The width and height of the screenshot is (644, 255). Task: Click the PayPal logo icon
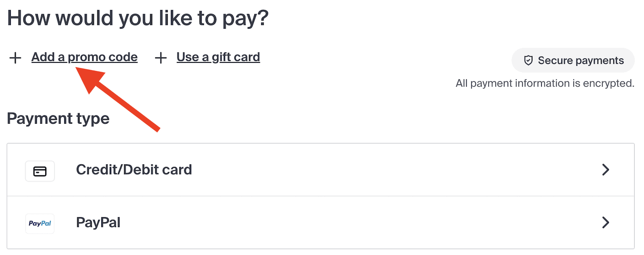pos(40,223)
